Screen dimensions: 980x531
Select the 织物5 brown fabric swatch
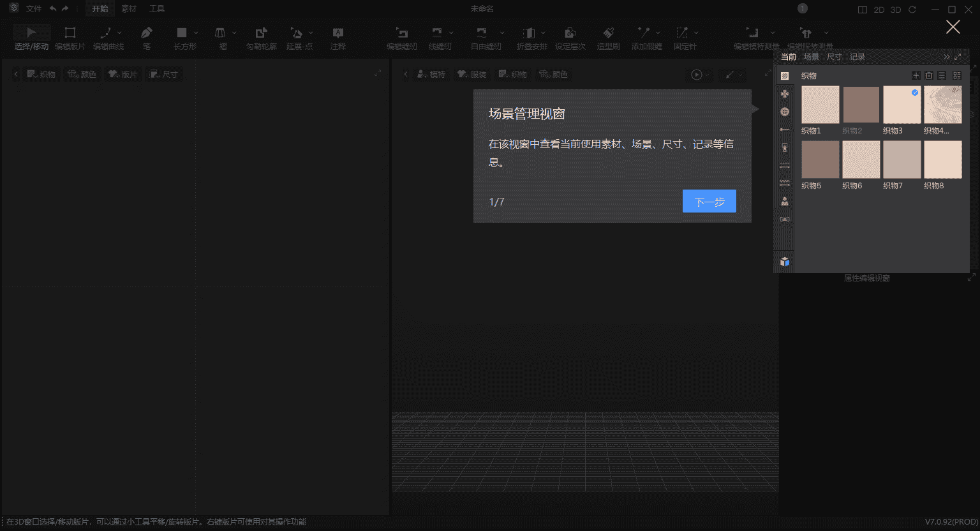[820, 160]
